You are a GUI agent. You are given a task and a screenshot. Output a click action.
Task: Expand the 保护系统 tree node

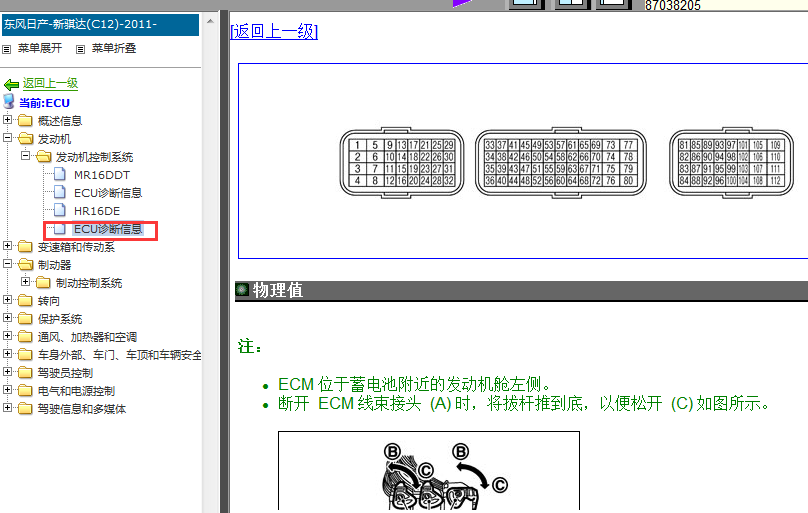[7, 318]
